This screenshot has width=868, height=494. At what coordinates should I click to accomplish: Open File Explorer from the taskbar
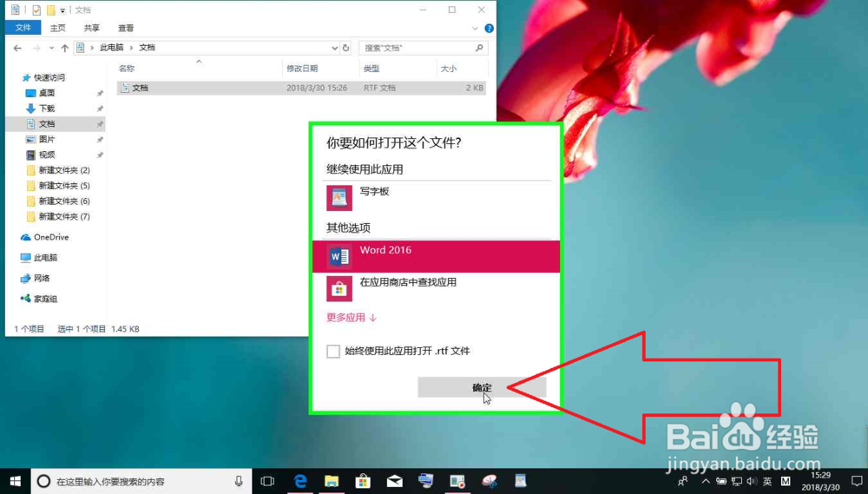point(332,481)
